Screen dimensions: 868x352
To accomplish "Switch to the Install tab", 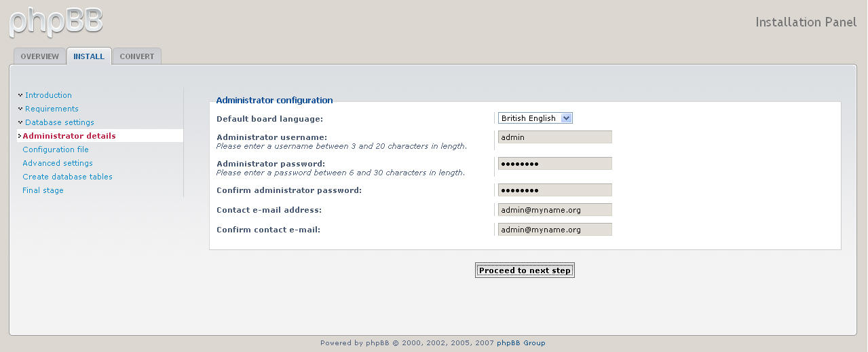I will (x=89, y=56).
